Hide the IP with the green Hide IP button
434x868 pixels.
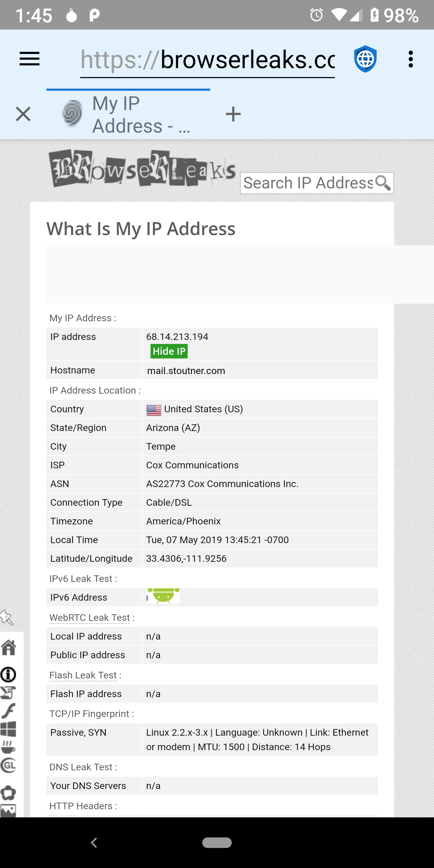coord(169,351)
